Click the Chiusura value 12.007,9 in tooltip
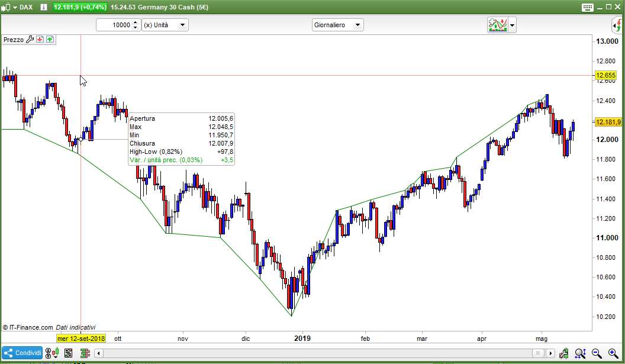This screenshot has height=364, width=625. (220, 143)
